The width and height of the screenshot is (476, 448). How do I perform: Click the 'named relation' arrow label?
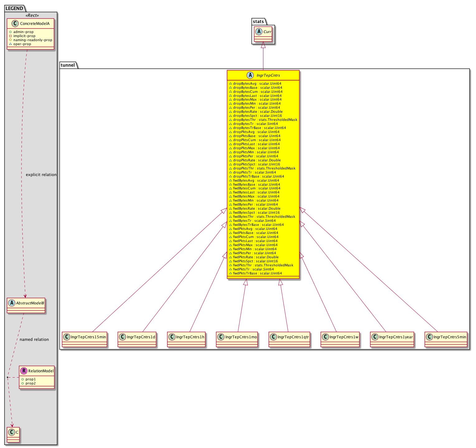pos(34,340)
